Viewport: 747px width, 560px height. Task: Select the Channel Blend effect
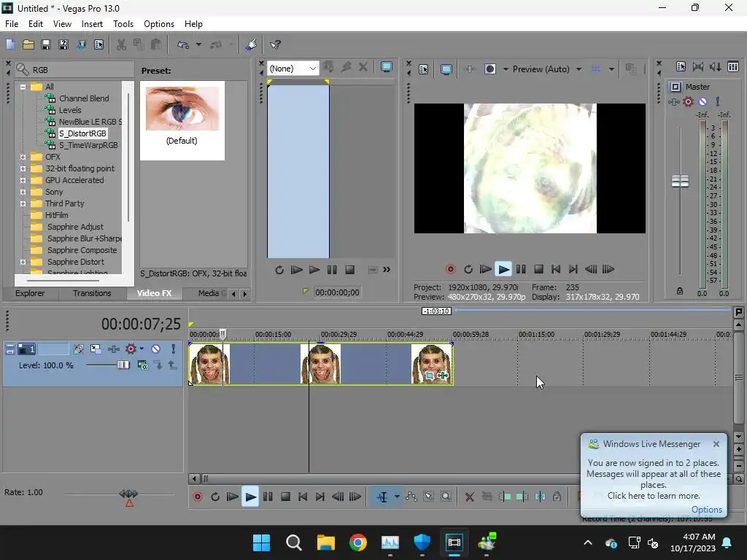tap(84, 98)
